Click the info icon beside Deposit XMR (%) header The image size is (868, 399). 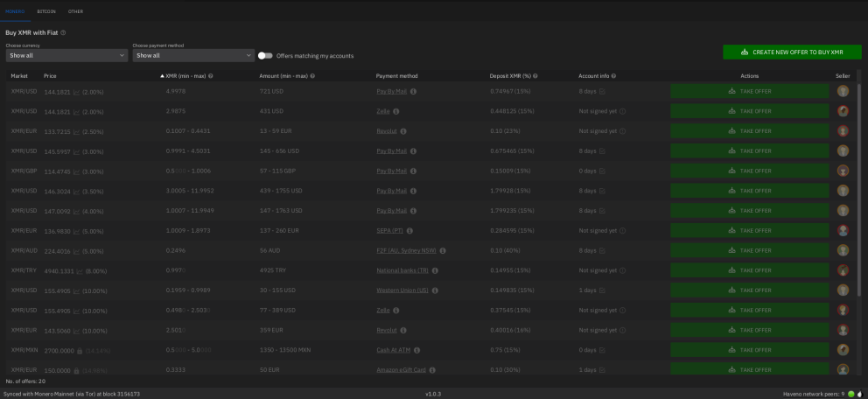tap(535, 76)
